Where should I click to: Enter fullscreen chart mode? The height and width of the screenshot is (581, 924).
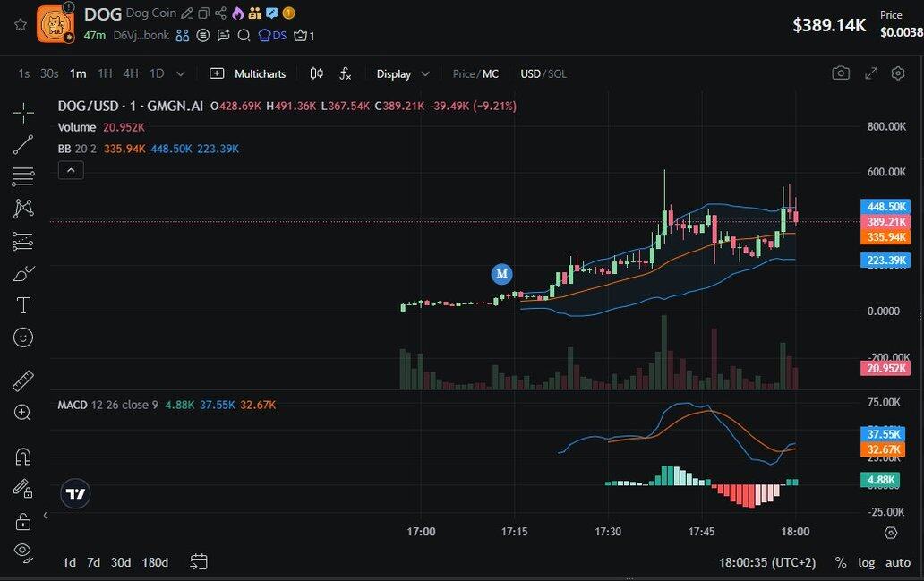[870, 73]
